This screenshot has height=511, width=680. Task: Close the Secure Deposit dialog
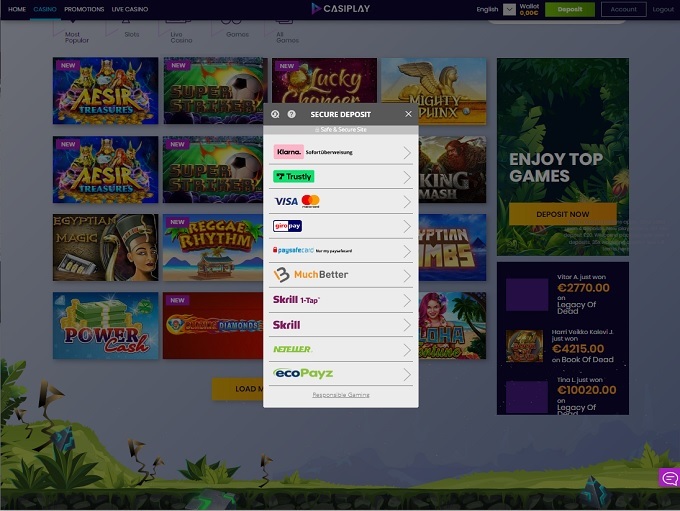408,114
